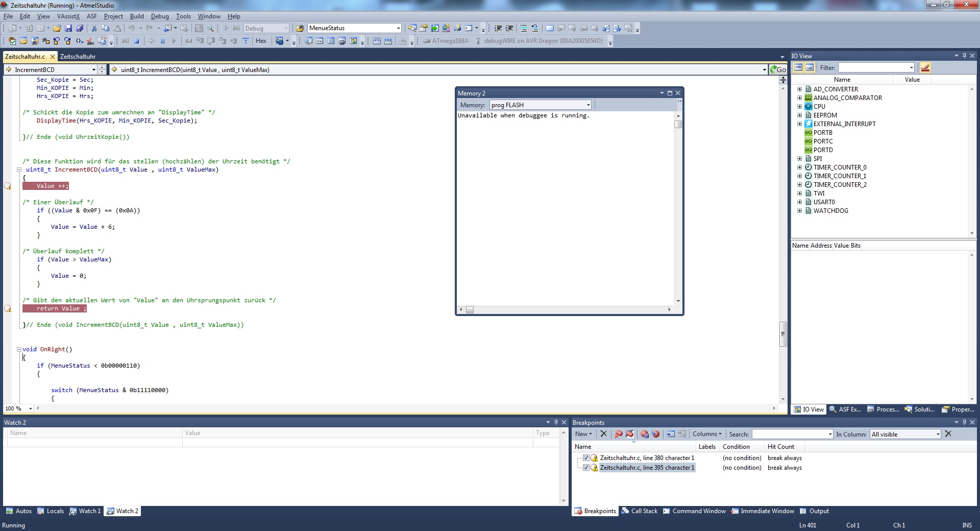Switch to the Locals tab
The width and height of the screenshot is (980, 531).
pos(51,511)
